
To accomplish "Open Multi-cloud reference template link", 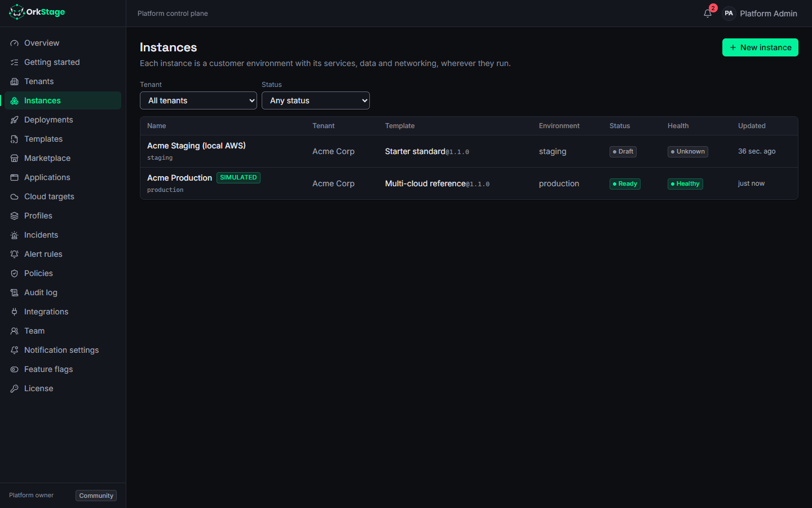I will [425, 183].
